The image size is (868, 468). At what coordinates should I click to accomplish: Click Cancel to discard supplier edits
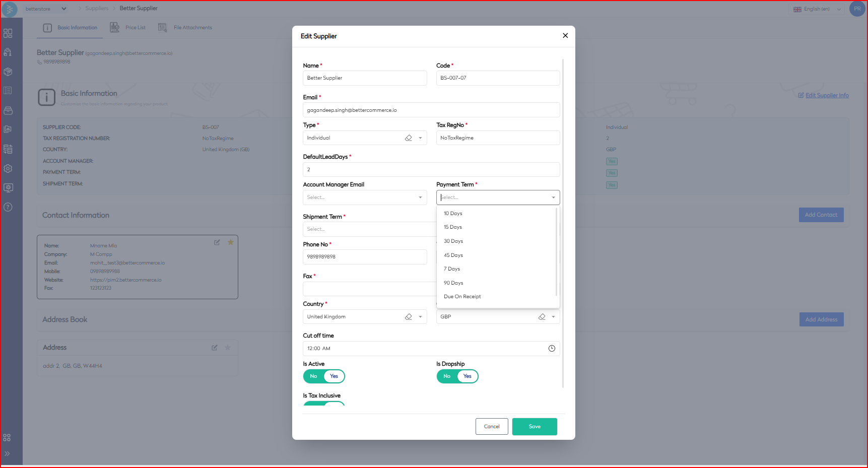[x=492, y=427]
